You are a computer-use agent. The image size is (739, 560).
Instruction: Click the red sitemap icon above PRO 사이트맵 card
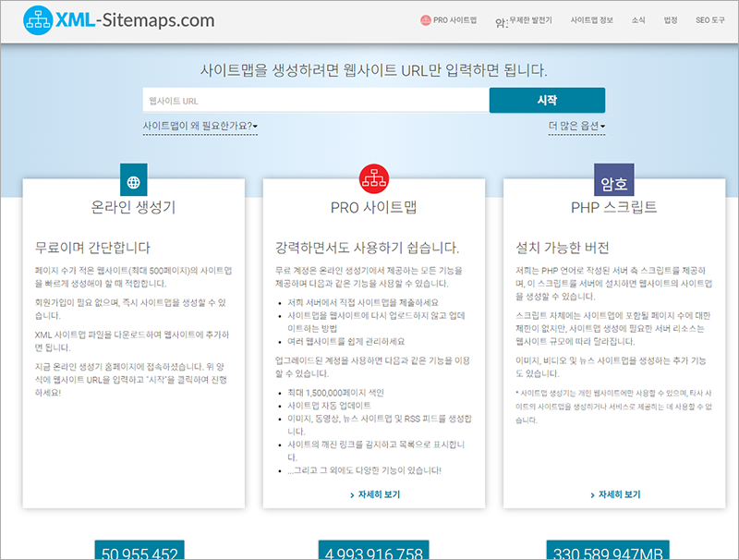tap(373, 177)
